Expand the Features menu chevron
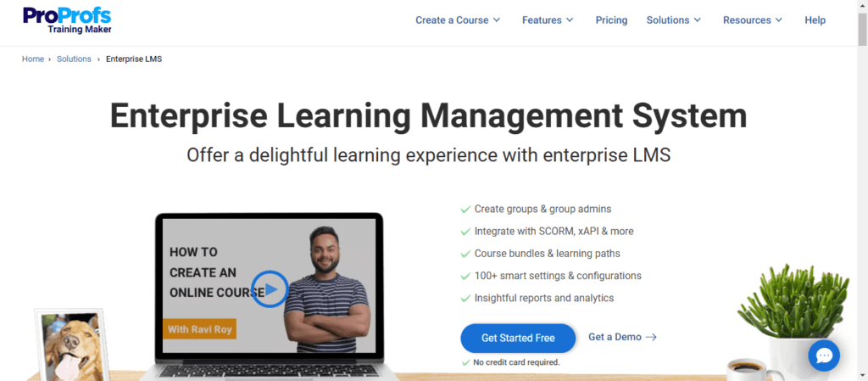 [x=570, y=20]
